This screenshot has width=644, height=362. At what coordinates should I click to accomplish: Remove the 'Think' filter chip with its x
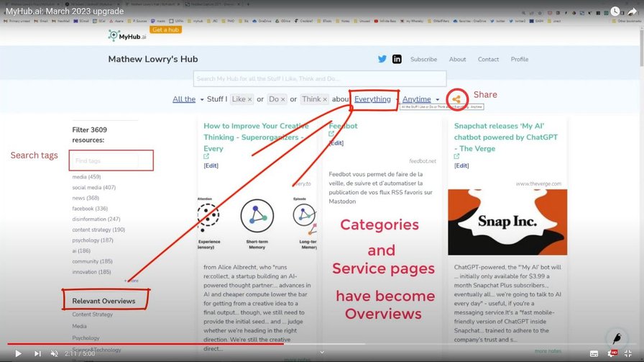click(324, 99)
